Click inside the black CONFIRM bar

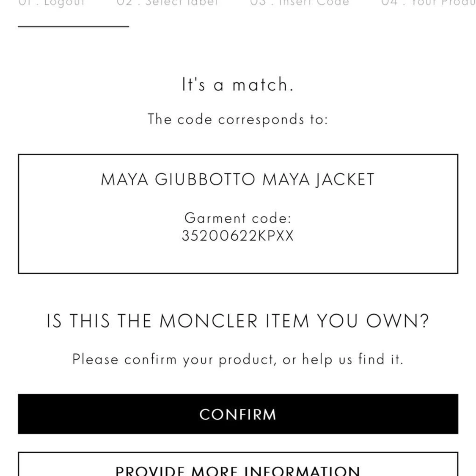pyautogui.click(x=238, y=415)
